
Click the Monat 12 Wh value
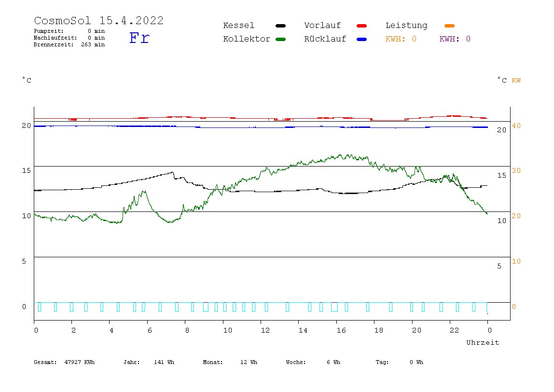tap(230, 362)
